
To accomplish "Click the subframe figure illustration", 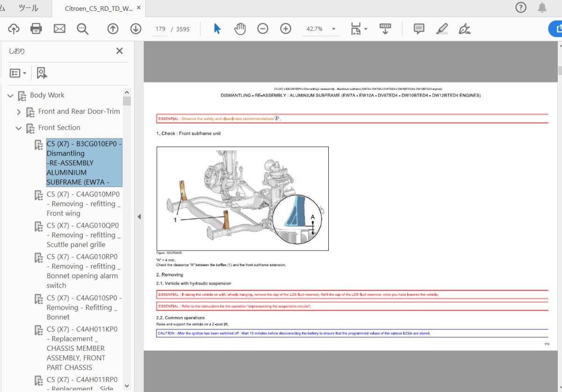I will tap(242, 199).
